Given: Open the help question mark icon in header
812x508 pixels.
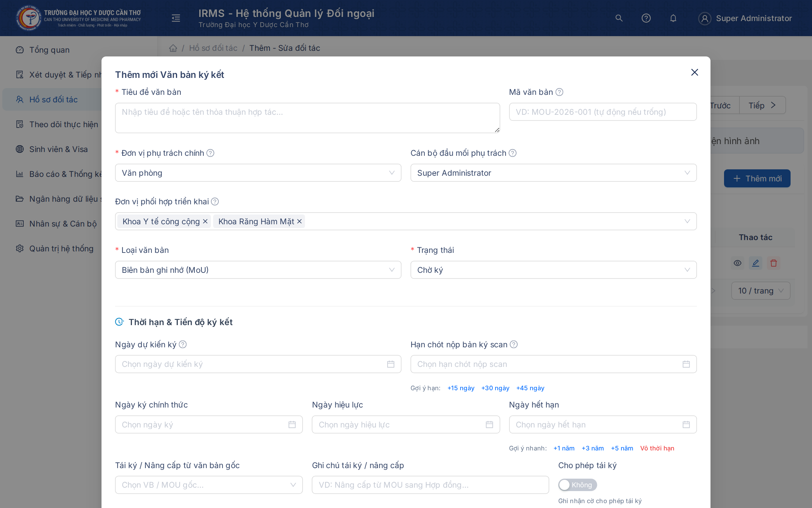Looking at the screenshot, I should [x=646, y=18].
